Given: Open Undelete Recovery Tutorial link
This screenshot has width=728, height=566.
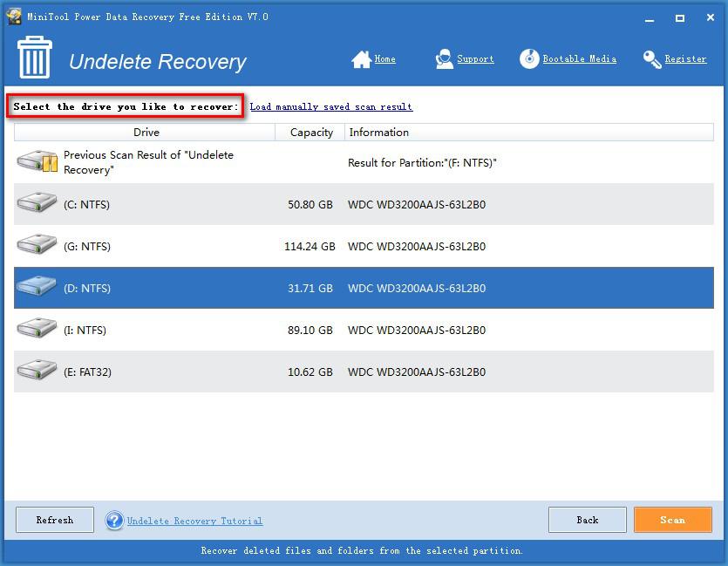Looking at the screenshot, I should [x=194, y=521].
